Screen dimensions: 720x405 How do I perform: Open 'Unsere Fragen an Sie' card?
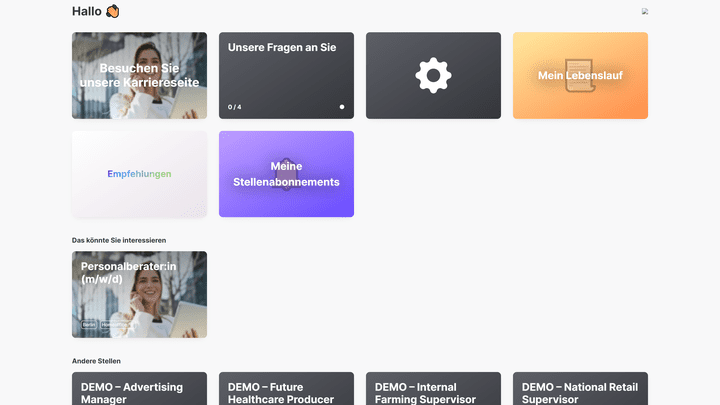(286, 75)
